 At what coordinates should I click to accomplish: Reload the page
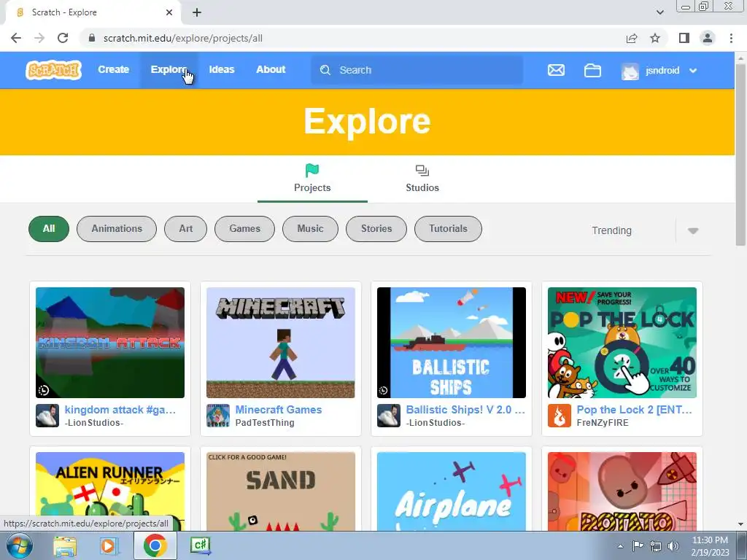(x=63, y=38)
